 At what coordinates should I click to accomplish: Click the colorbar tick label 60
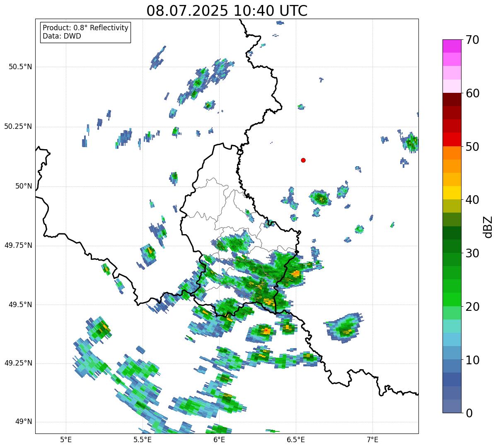[x=472, y=93]
